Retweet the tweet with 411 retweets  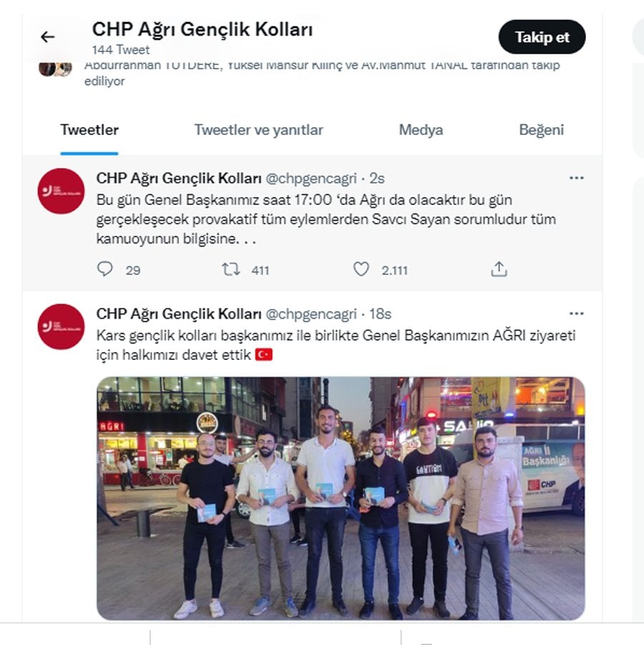click(231, 269)
